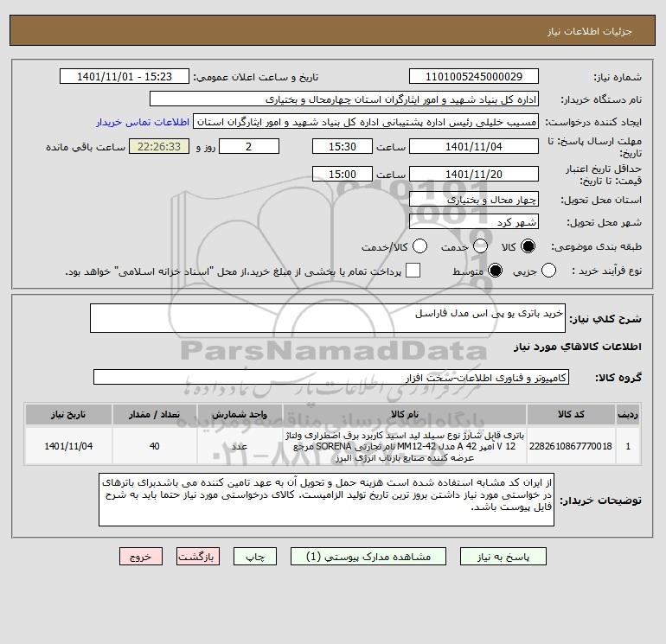Click the واحد شمارش column header
The width and height of the screenshot is (666, 644).
pyautogui.click(x=240, y=414)
